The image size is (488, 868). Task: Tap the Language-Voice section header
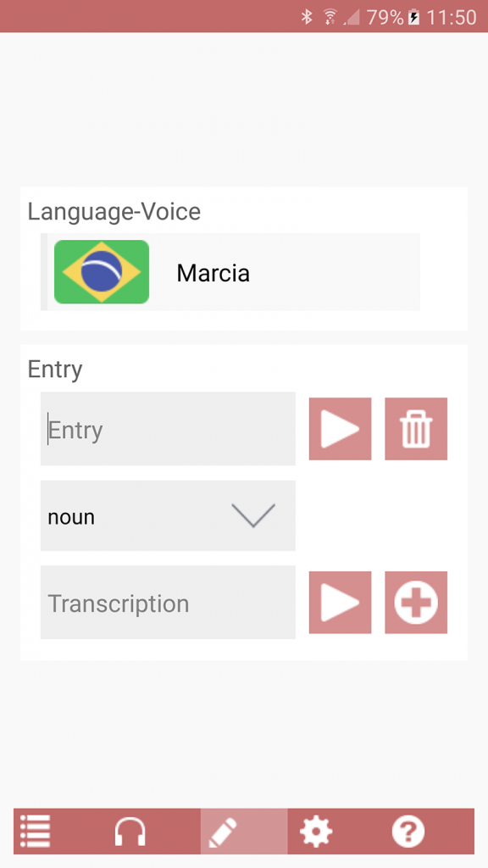(114, 212)
